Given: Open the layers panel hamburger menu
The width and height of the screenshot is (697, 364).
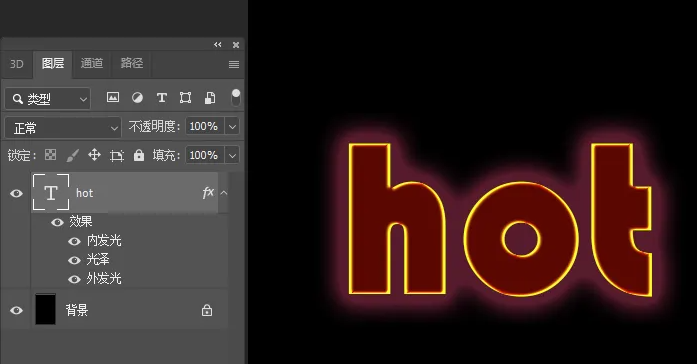Looking at the screenshot, I should click(x=234, y=64).
